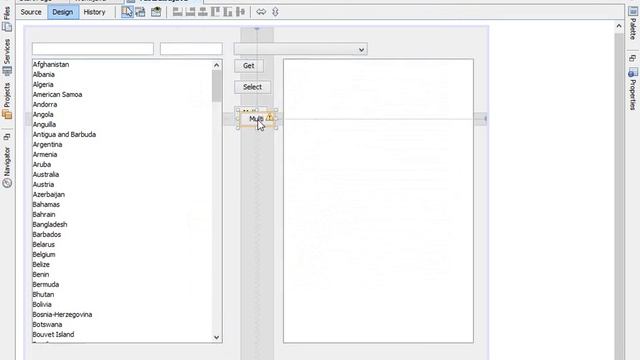Screen dimensions: 640x360
Task: Select Austria in the list
Action: pos(43,184)
